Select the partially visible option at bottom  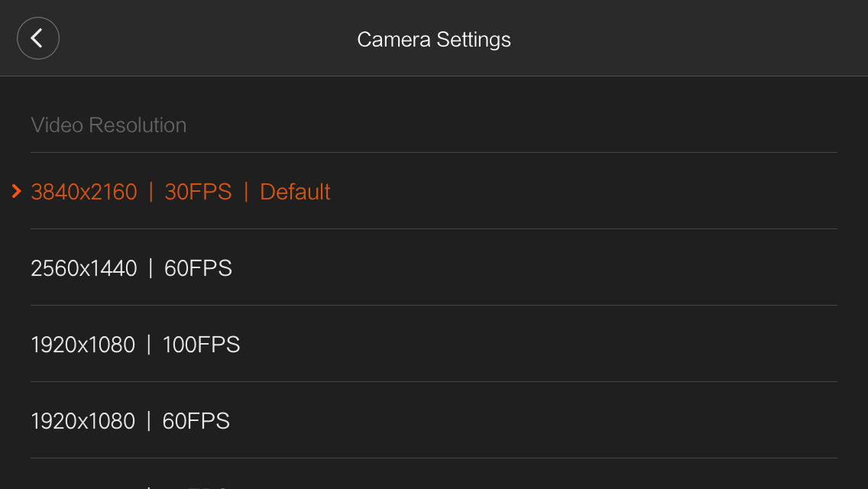434,475
